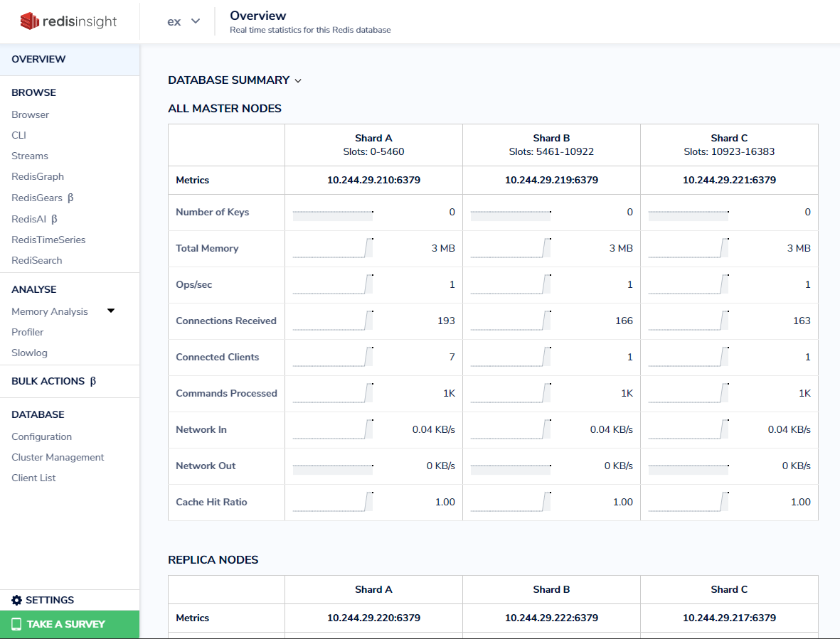Open RedisGraph
Image resolution: width=840 pixels, height=639 pixels.
coord(36,176)
